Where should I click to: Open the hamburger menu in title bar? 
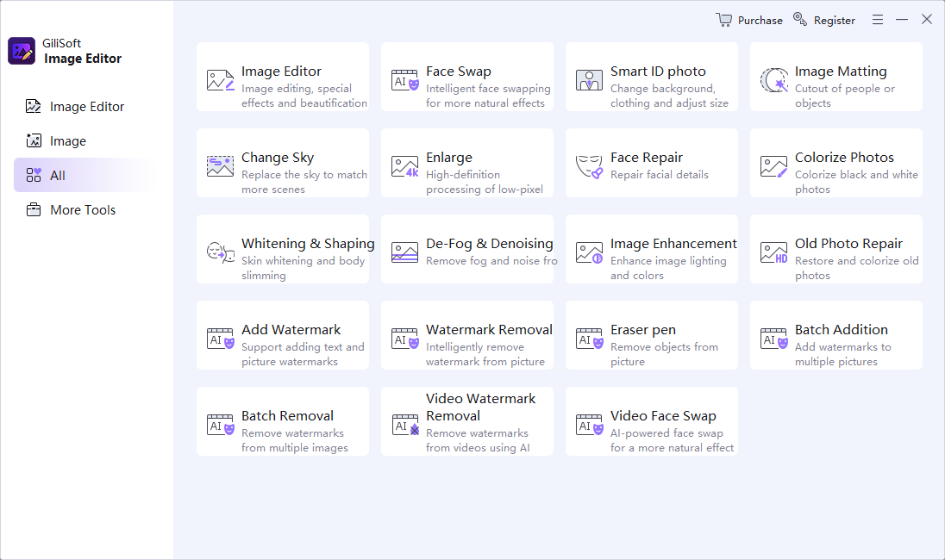(x=878, y=20)
